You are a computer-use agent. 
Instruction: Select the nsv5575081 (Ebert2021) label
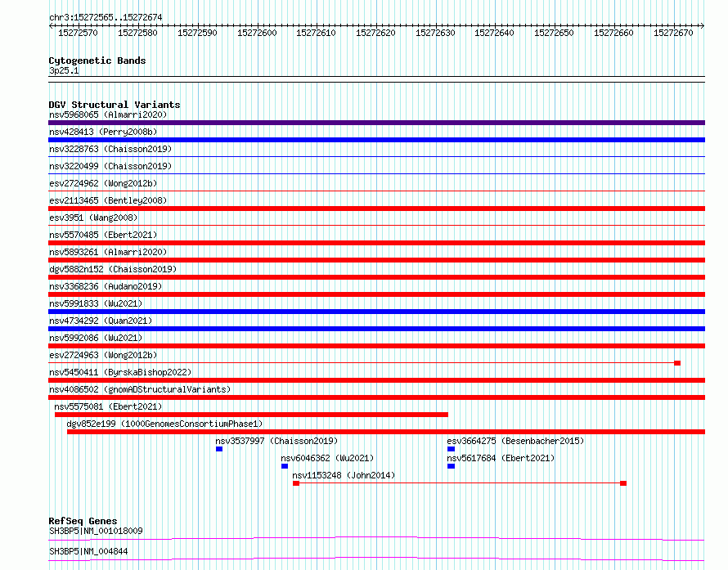[108, 406]
